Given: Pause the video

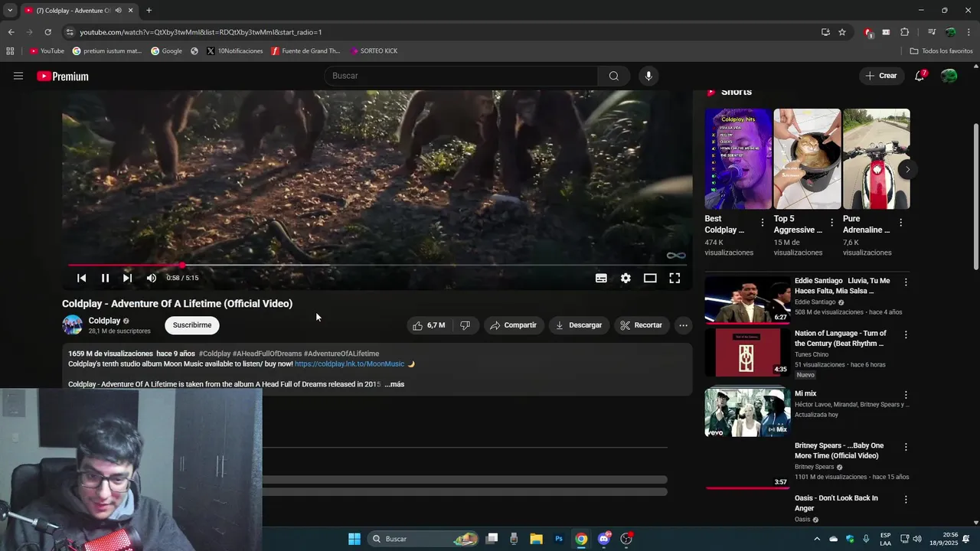Looking at the screenshot, I should [x=105, y=278].
